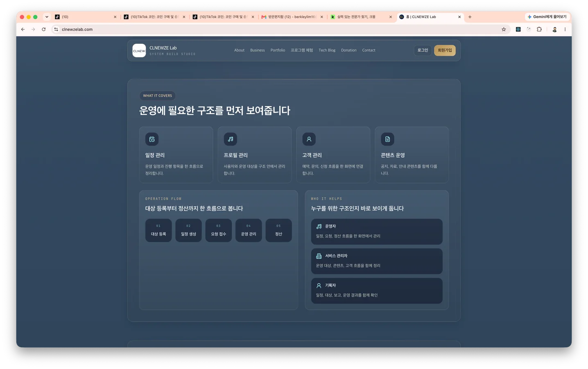This screenshot has height=369, width=588.
Task: Click the 회원가입 sign-up button
Action: [445, 50]
